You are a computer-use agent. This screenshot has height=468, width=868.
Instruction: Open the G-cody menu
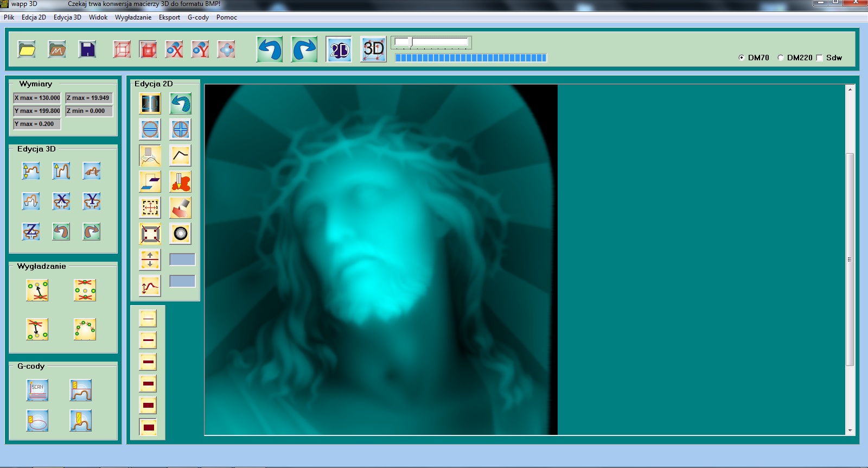coord(198,17)
